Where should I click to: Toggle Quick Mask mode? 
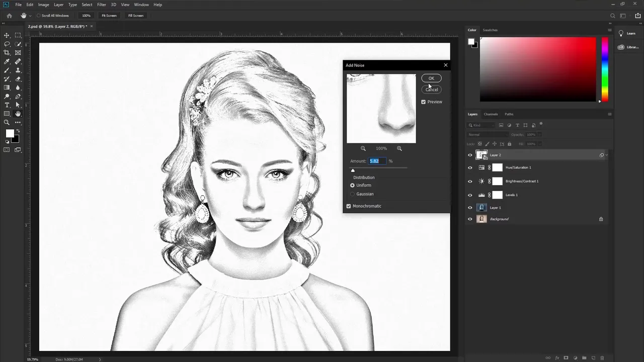coord(7,149)
